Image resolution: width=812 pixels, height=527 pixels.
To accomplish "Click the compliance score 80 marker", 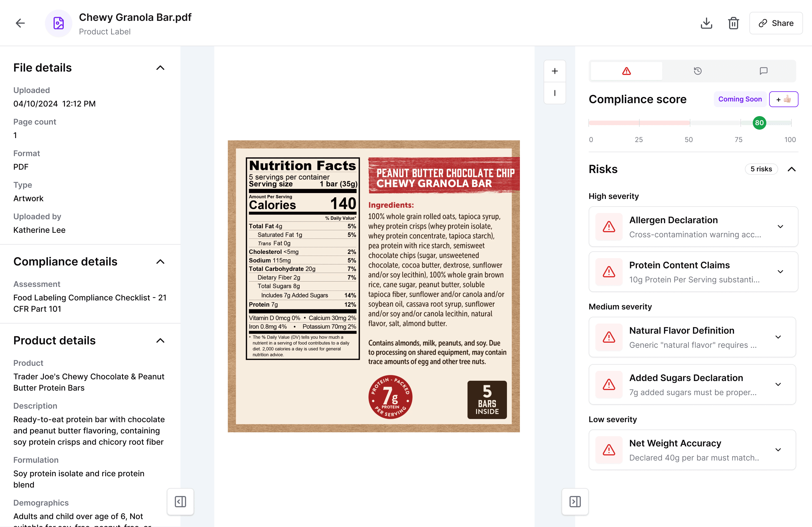I will point(760,123).
